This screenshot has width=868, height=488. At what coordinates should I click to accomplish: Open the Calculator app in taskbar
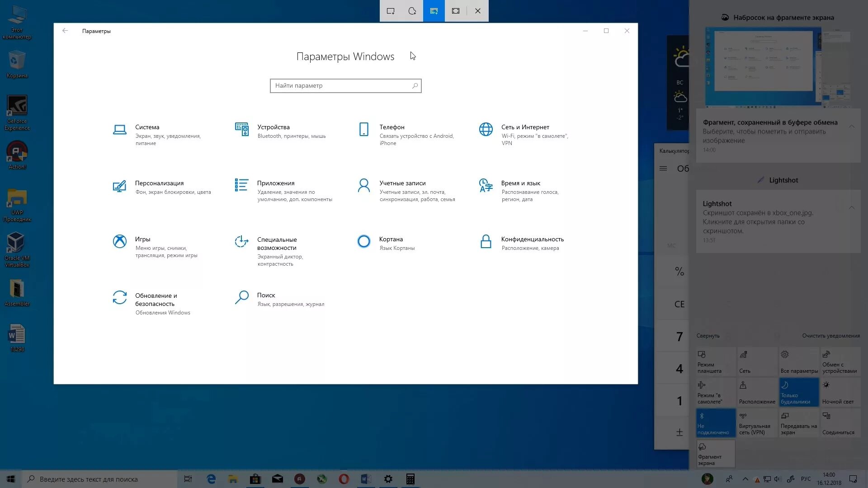[x=410, y=479]
